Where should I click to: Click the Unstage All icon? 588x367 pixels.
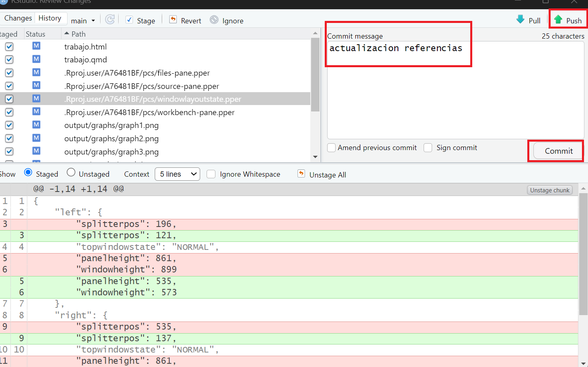(301, 173)
